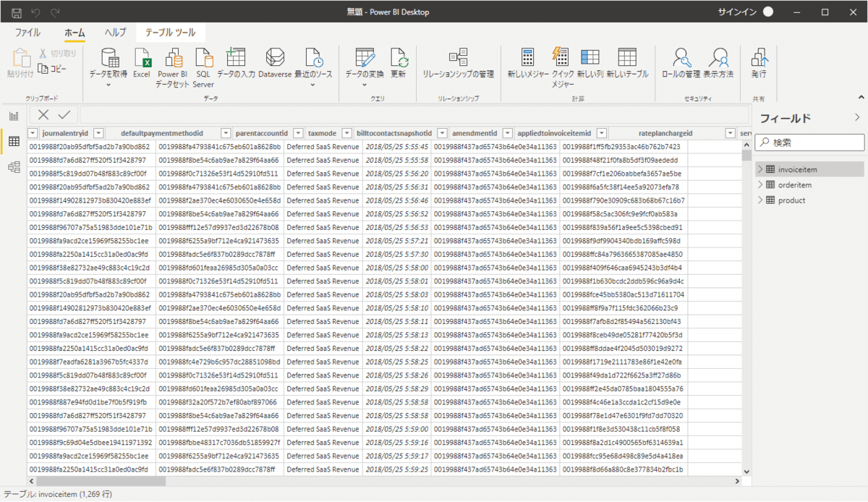Expand the invoiceitem table fields
Image resolution: width=868 pixels, height=502 pixels.
pyautogui.click(x=760, y=169)
